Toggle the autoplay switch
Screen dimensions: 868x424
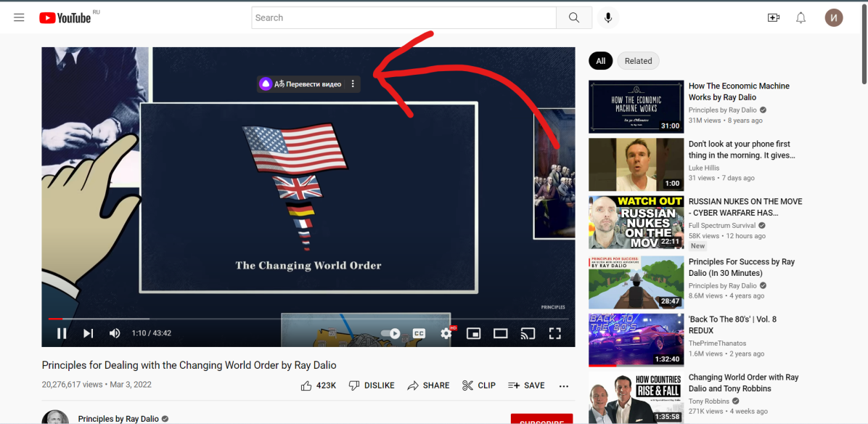(390, 333)
